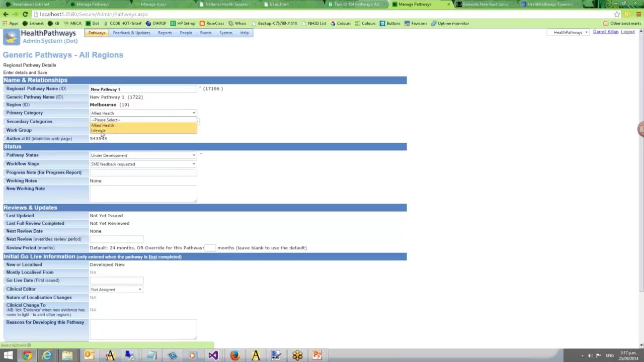Launch Firefox from the taskbar
644x362 pixels.
point(234,356)
